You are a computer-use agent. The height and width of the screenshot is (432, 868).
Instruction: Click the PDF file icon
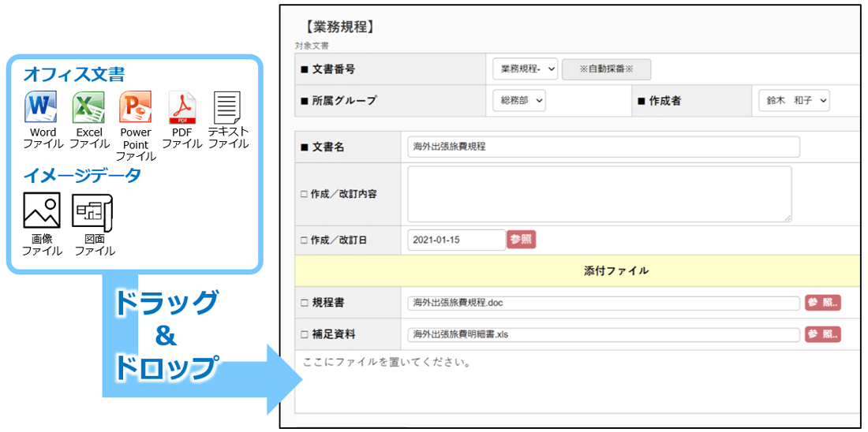182,107
